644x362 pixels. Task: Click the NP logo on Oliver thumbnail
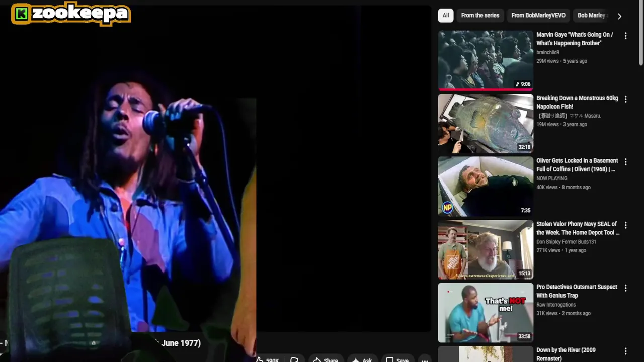click(x=447, y=207)
